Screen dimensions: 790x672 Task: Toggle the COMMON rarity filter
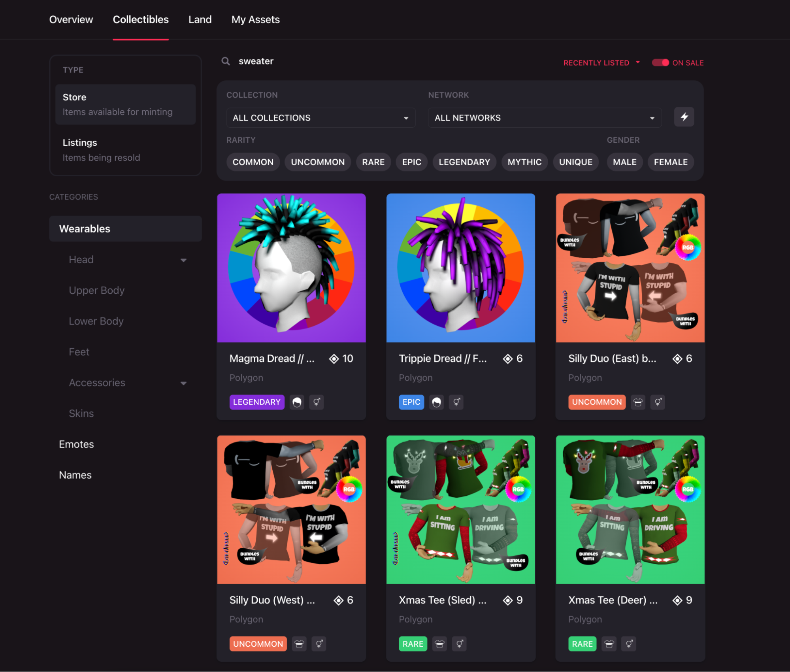[x=253, y=162]
